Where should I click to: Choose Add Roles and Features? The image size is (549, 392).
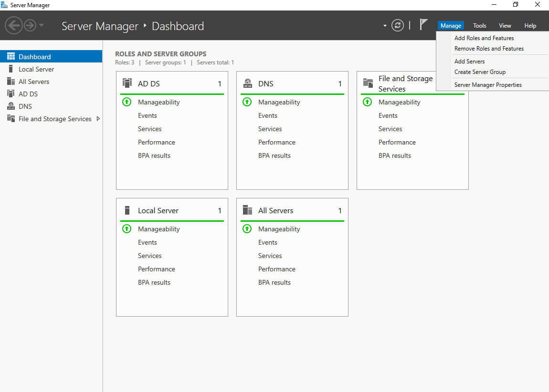(x=484, y=38)
